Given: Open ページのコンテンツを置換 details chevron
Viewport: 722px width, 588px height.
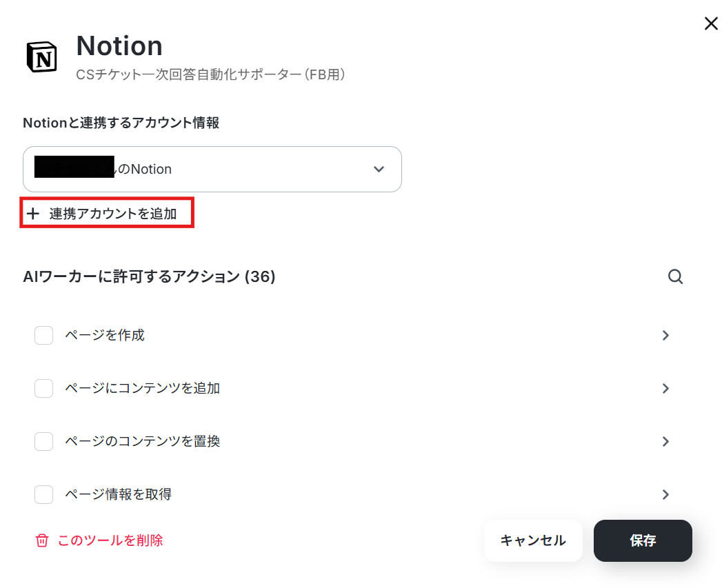Looking at the screenshot, I should click(x=665, y=442).
